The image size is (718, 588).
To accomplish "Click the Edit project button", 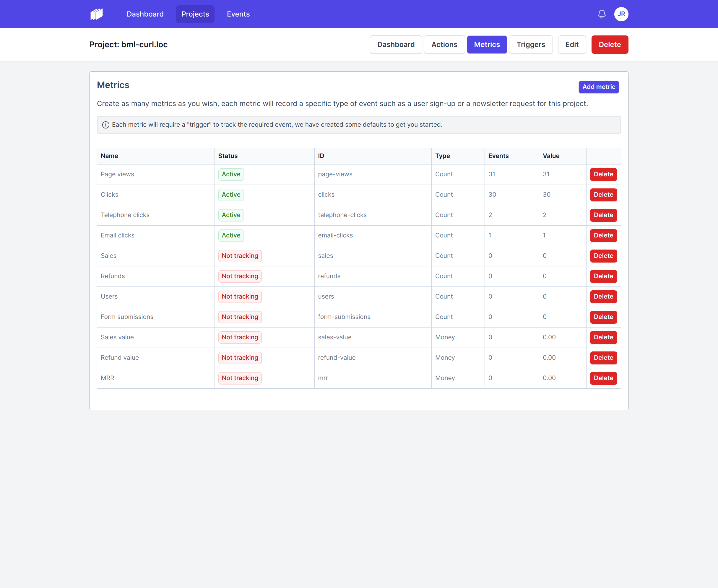I will [x=572, y=45].
